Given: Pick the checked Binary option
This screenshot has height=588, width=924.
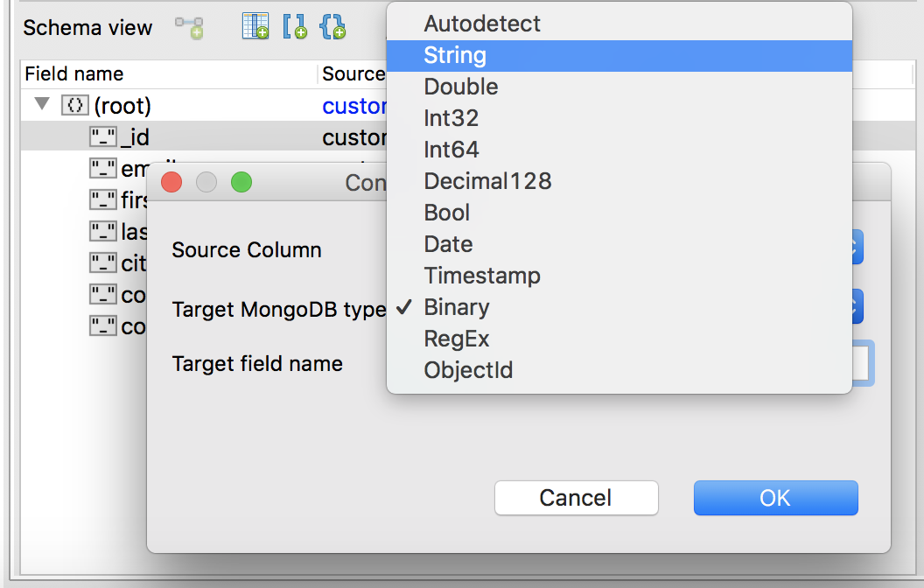Looking at the screenshot, I should coord(457,307).
